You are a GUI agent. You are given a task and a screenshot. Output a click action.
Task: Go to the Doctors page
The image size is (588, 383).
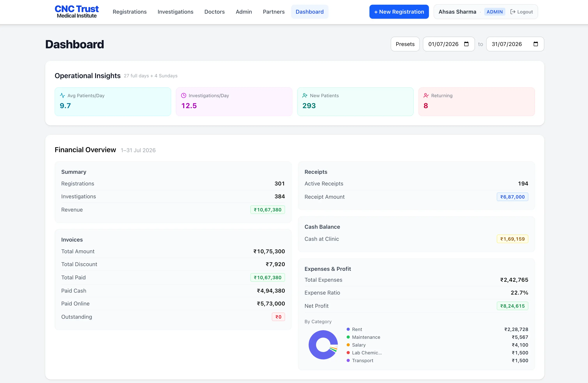(x=214, y=12)
